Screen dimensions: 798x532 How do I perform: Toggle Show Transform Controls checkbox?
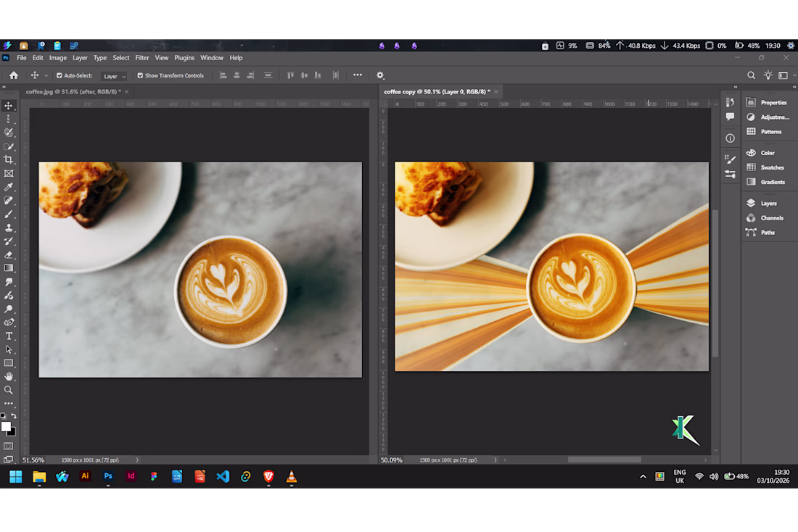point(140,75)
